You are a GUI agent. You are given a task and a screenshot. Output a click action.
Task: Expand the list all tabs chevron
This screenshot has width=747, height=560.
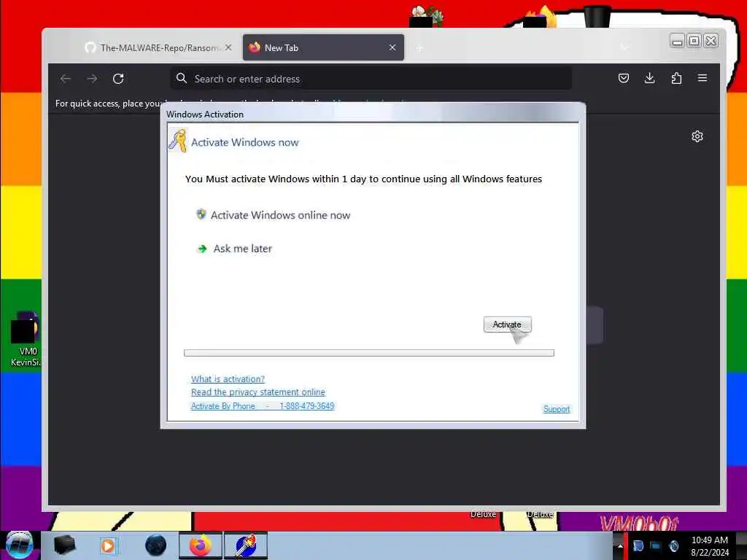point(624,47)
